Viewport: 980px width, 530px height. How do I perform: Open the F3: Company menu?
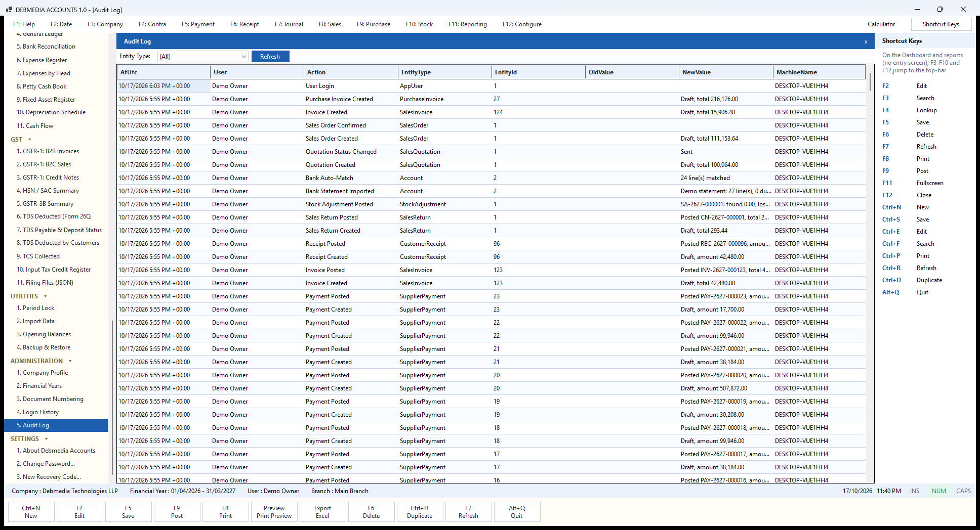point(105,24)
